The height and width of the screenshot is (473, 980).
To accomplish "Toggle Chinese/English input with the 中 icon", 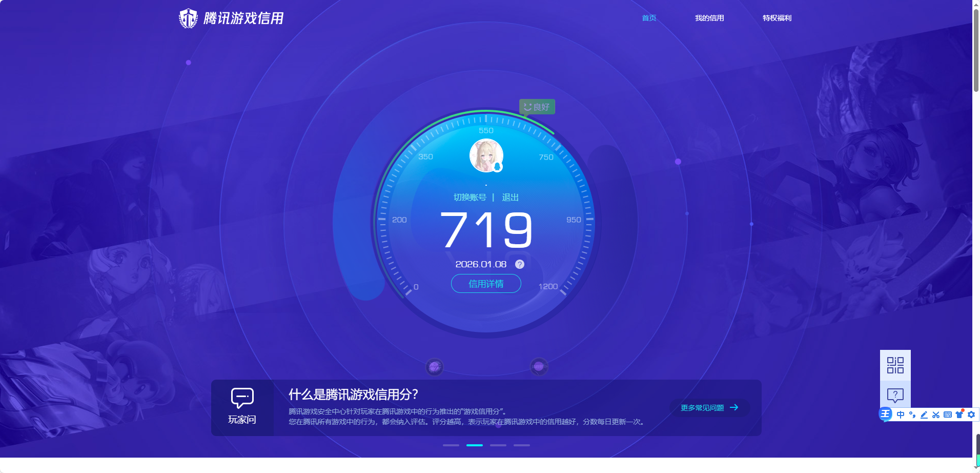I will tap(901, 415).
